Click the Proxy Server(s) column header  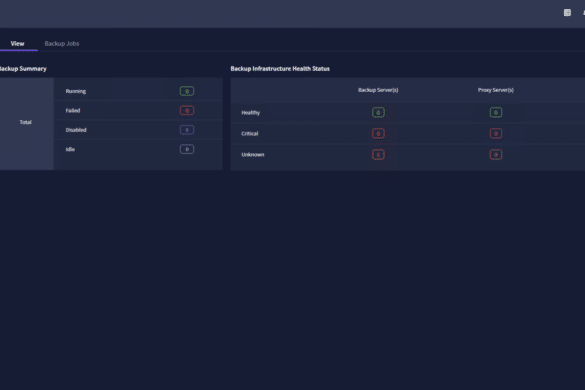(496, 90)
